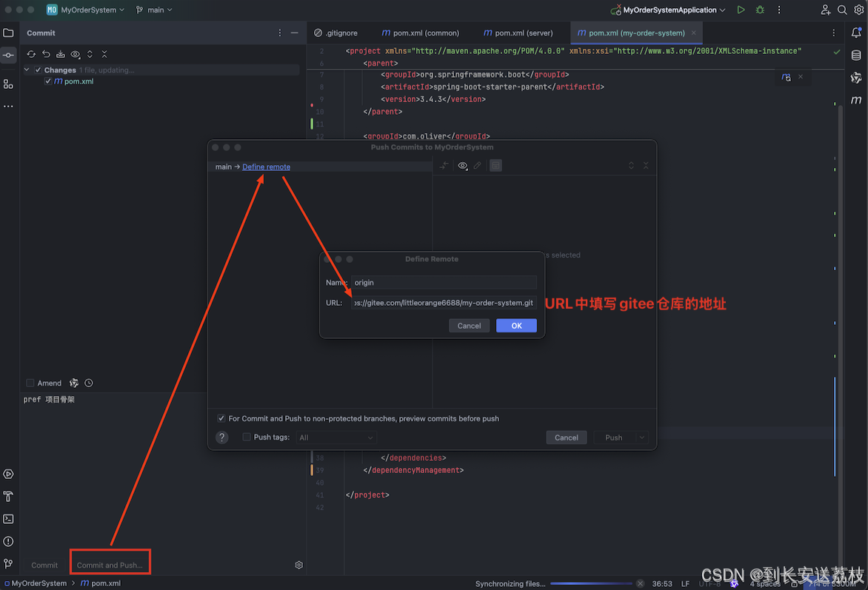Click the Define remote link
Viewport: 868px width, 590px height.
tap(266, 167)
